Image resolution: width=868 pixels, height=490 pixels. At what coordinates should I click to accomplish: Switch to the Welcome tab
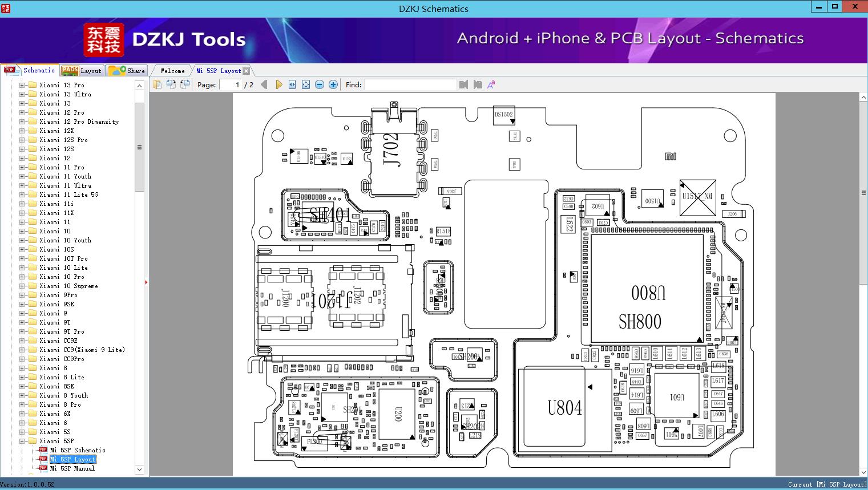point(172,71)
